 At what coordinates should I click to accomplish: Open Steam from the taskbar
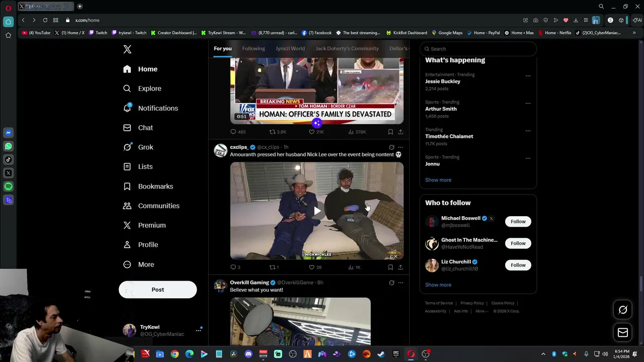click(381, 354)
